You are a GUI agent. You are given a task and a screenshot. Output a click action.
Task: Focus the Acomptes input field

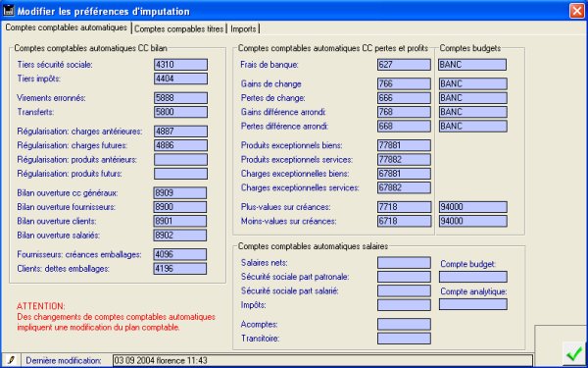click(404, 324)
